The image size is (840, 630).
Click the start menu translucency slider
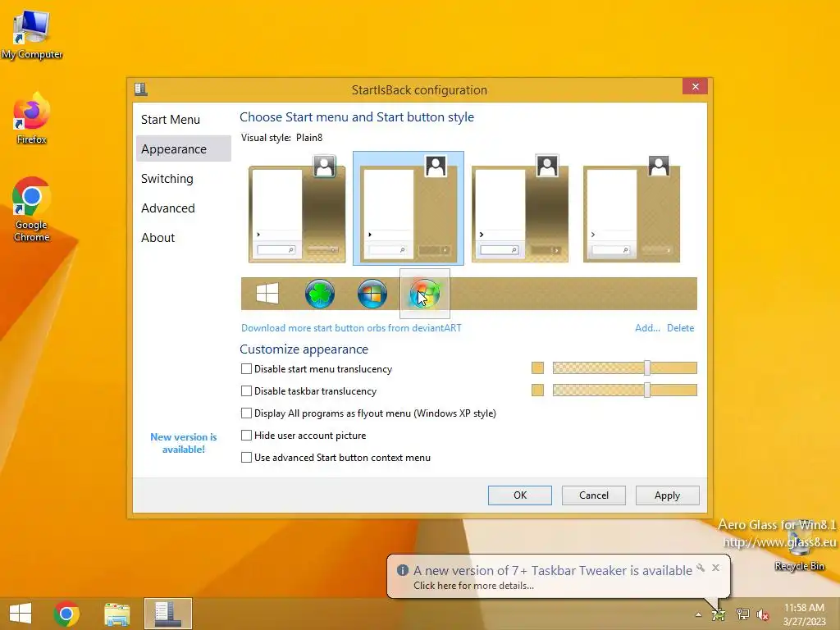624,368
